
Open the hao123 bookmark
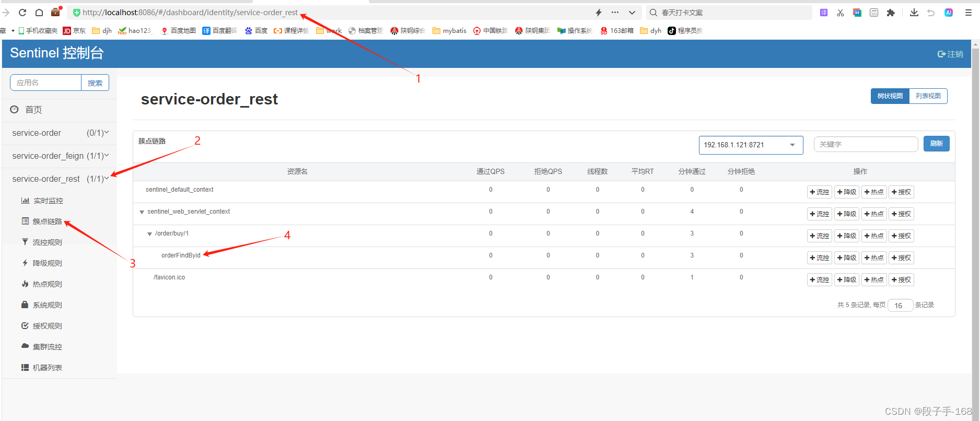point(135,31)
